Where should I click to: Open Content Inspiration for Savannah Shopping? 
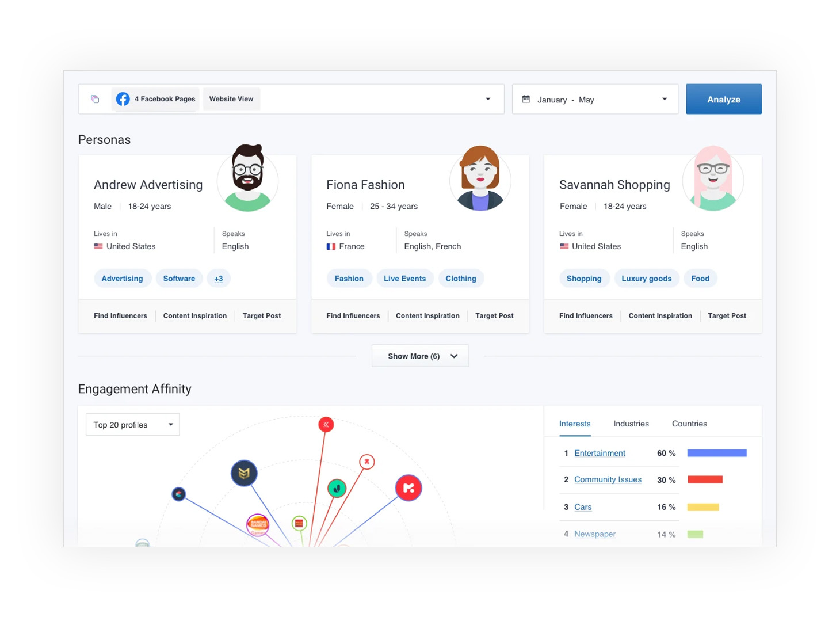(660, 316)
